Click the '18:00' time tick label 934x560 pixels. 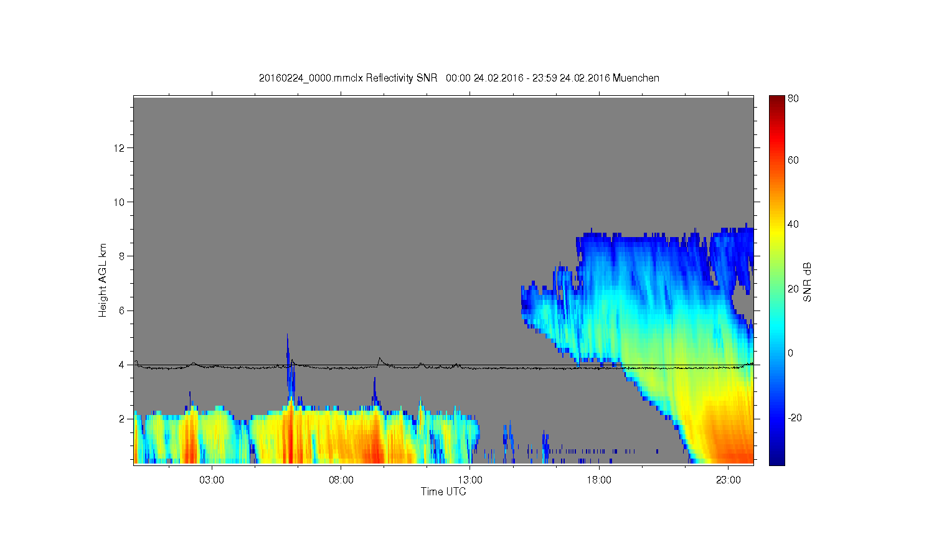pyautogui.click(x=599, y=480)
